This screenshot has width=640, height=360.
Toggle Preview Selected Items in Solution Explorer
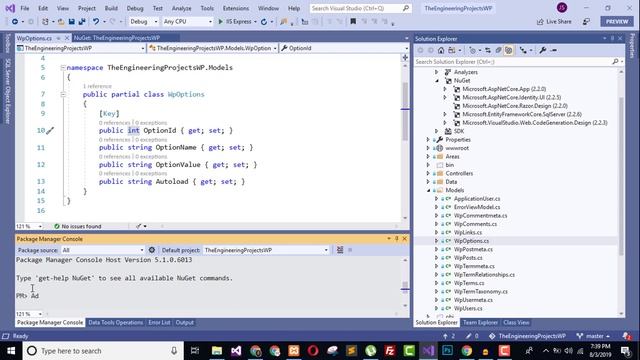click(554, 50)
